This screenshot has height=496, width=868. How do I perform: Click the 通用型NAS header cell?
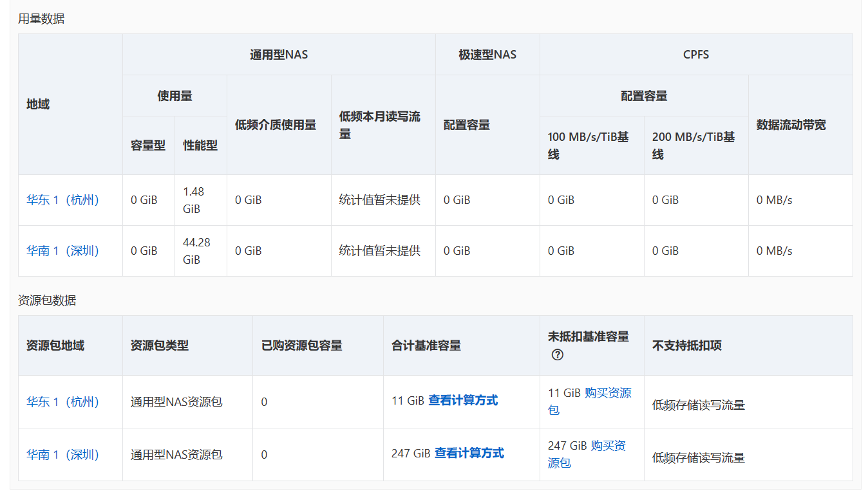coord(279,55)
